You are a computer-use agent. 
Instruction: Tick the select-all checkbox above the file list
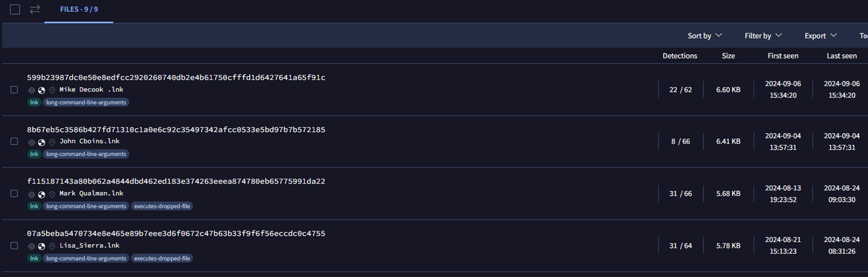click(x=15, y=9)
